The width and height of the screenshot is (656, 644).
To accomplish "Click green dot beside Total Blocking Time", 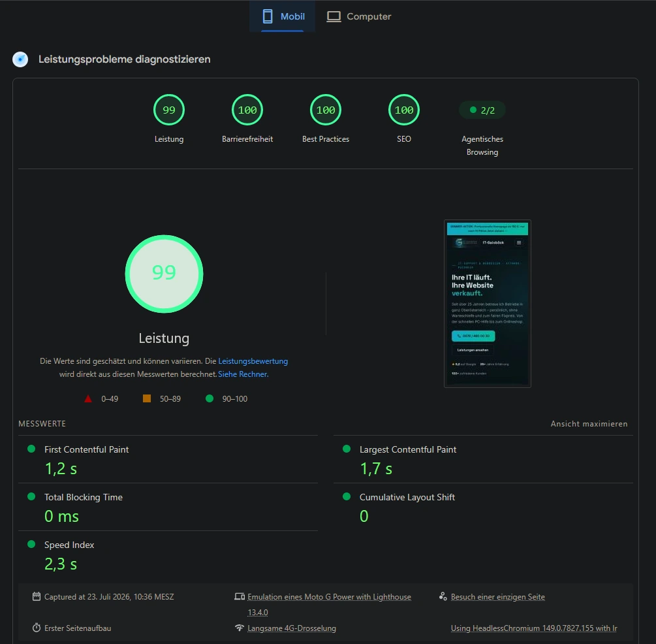I will pos(31,496).
